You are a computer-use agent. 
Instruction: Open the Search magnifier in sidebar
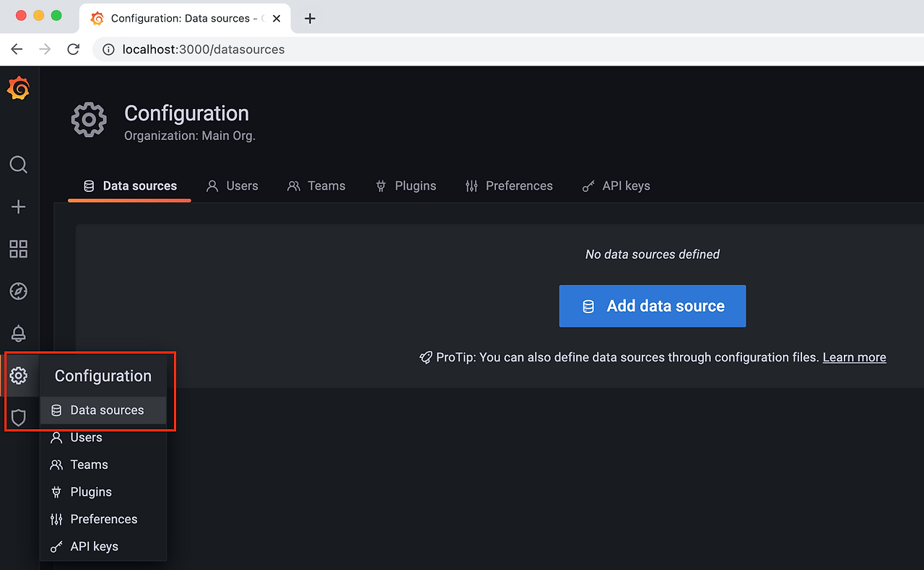point(19,165)
